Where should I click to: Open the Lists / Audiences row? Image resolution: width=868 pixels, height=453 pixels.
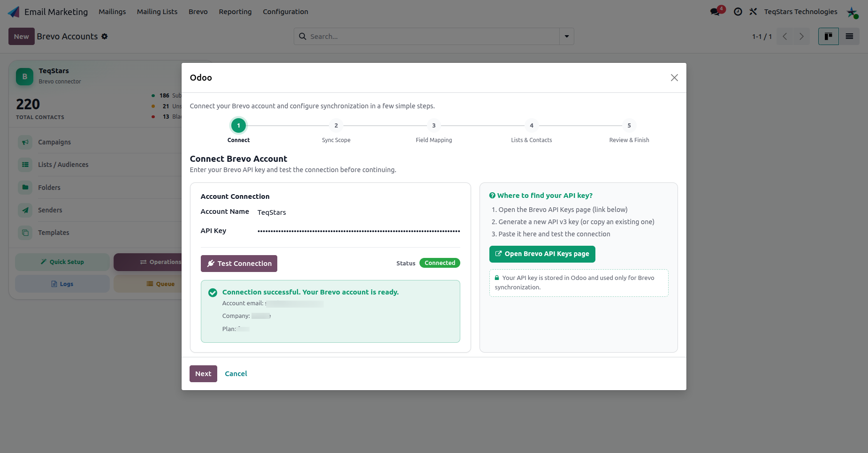99,165
